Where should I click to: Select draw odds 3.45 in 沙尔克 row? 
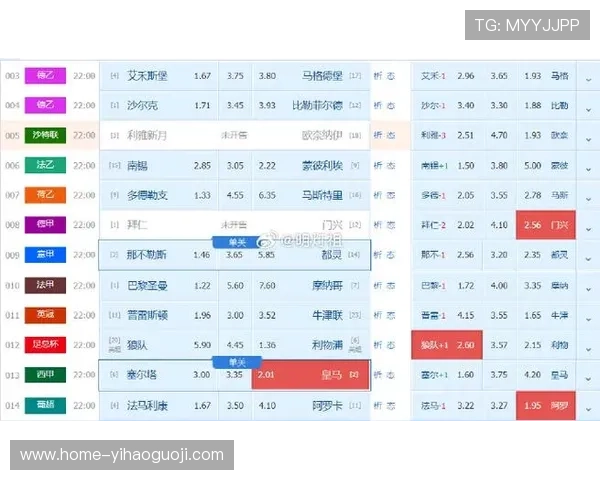pos(235,105)
